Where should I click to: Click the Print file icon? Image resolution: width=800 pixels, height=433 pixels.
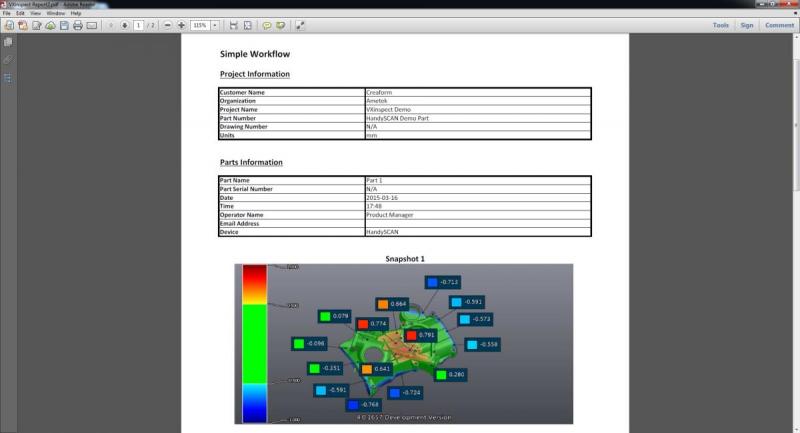(78, 25)
